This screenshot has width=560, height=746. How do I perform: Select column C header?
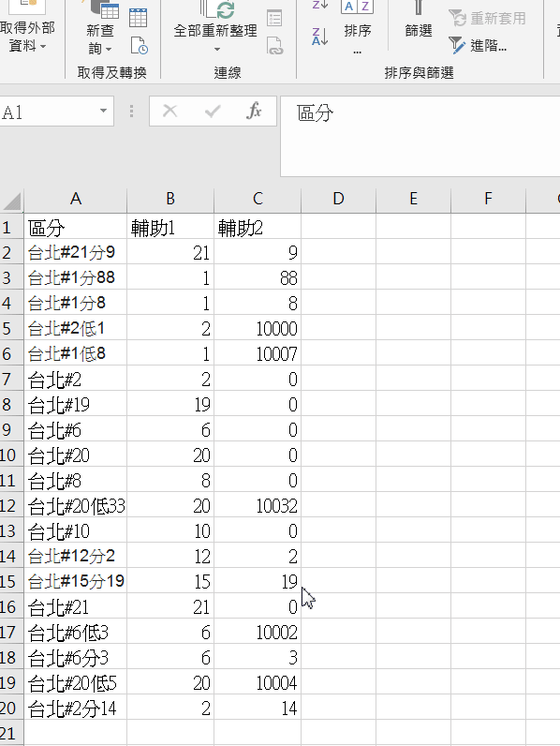pos(258,199)
